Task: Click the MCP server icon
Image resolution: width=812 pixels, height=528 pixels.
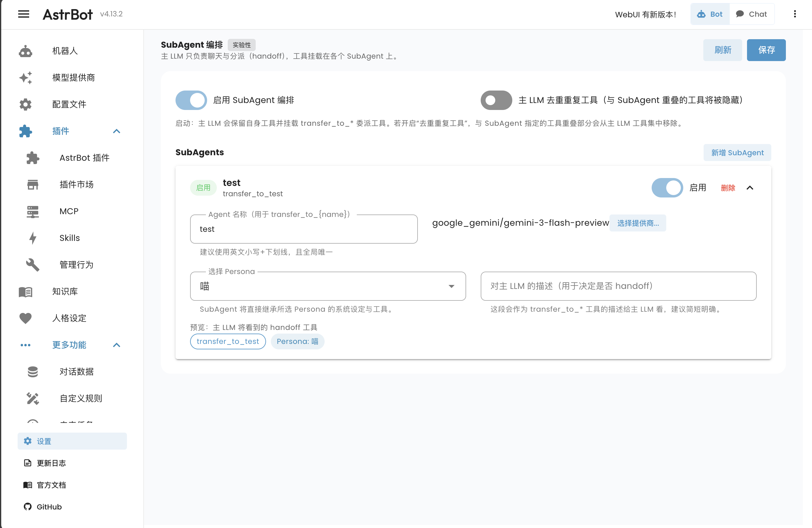Action: [x=33, y=211]
